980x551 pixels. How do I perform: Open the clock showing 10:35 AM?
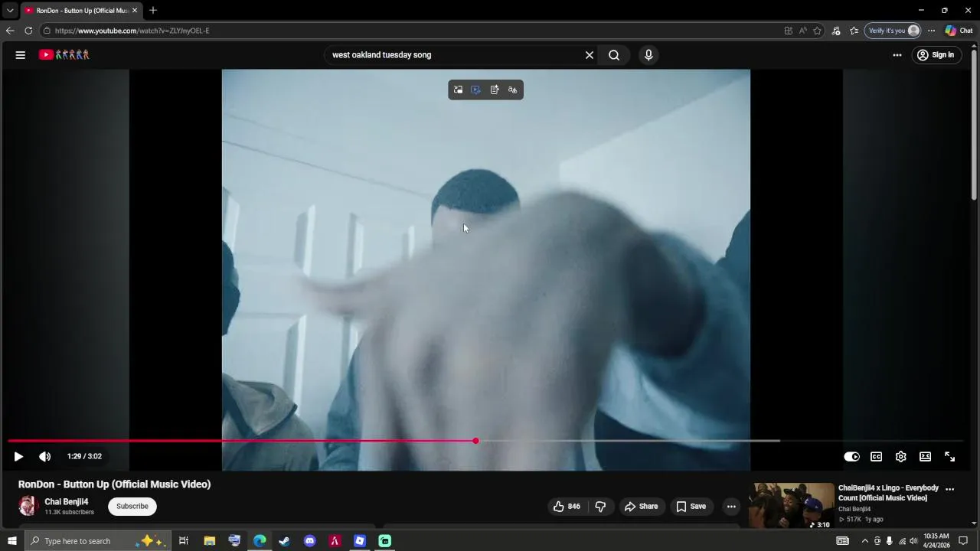pos(936,541)
